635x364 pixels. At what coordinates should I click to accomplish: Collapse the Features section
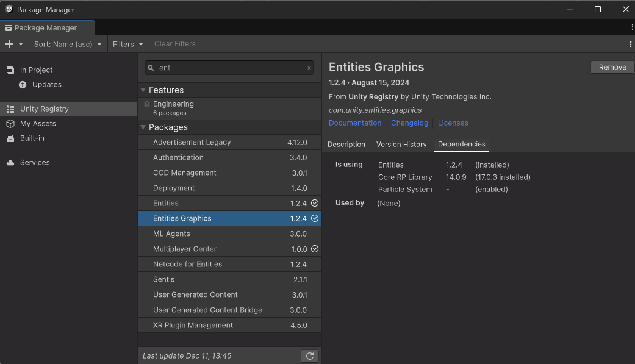pos(143,90)
